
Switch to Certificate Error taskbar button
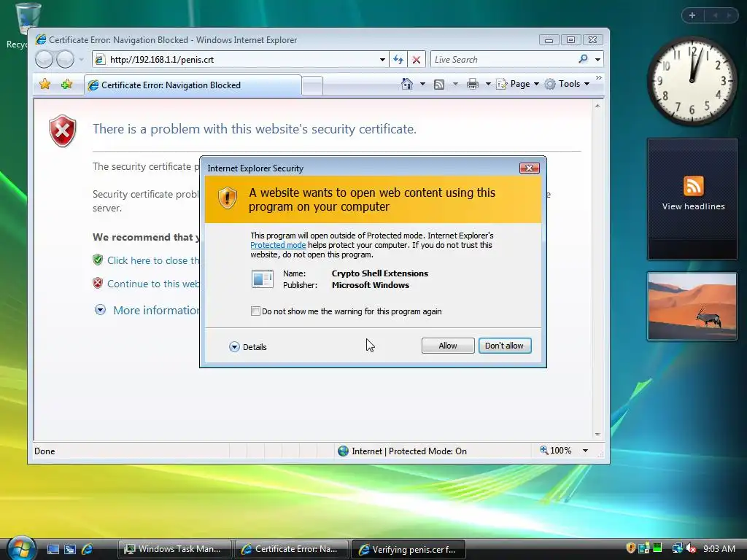pyautogui.click(x=291, y=549)
